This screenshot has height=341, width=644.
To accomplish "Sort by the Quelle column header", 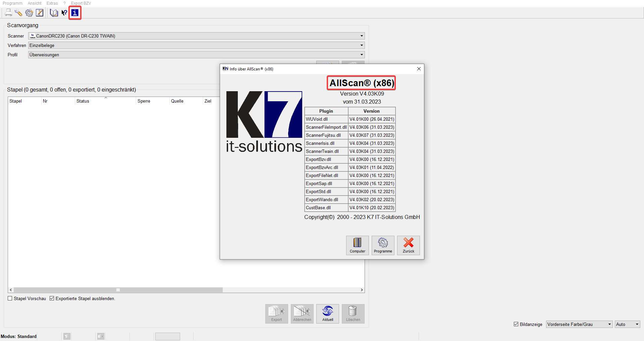I will (186, 101).
